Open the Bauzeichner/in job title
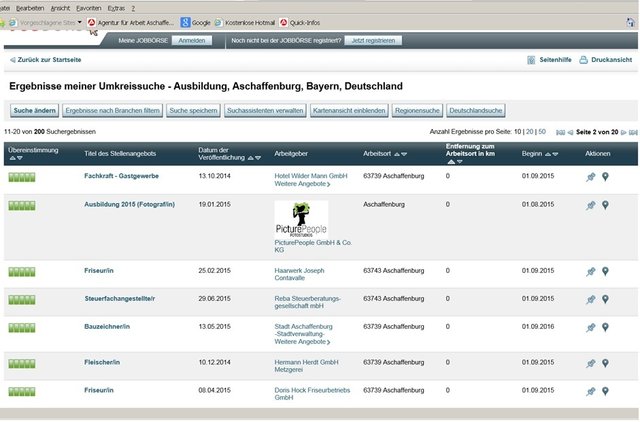 pyautogui.click(x=107, y=327)
